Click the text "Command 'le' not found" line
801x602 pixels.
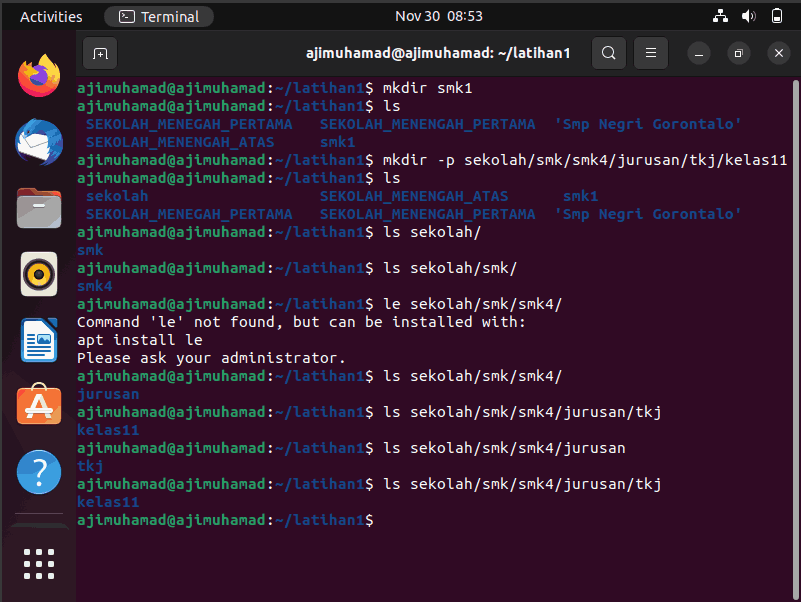(301, 322)
